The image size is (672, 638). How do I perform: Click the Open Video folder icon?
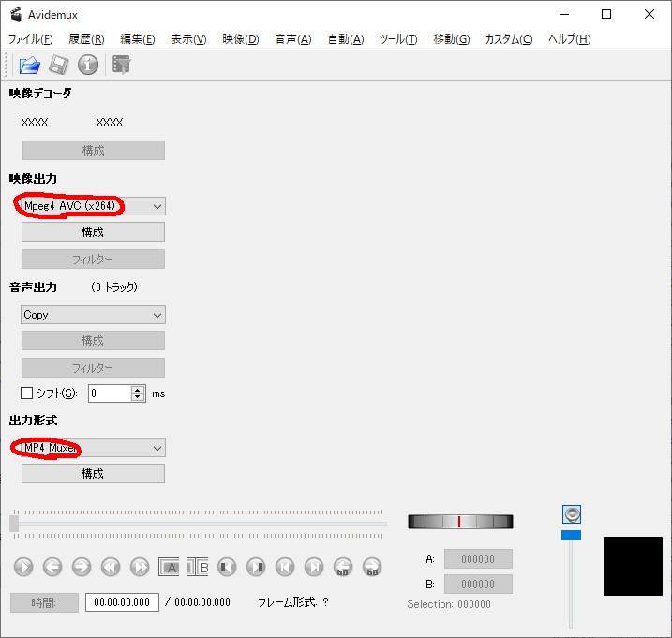coord(30,65)
